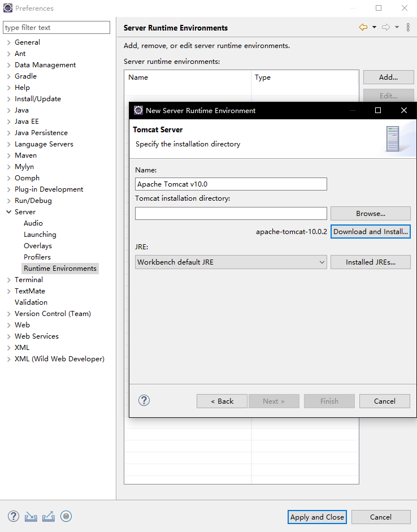Expand the Java EE node
This screenshot has height=532, width=417.
(x=9, y=122)
